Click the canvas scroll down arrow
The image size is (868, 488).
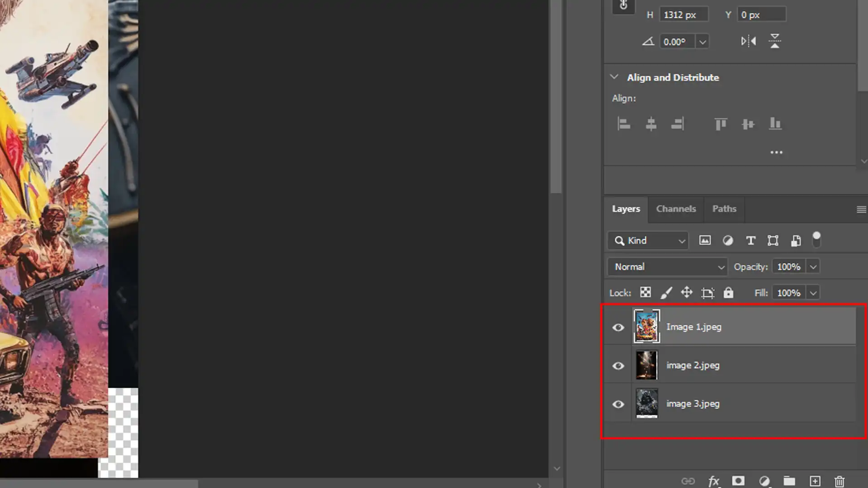[x=557, y=469]
